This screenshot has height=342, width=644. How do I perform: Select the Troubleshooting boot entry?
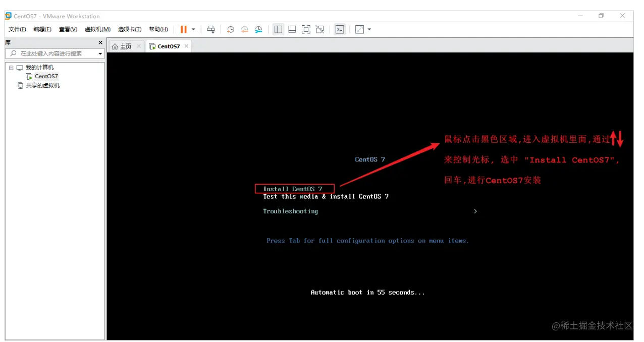pyautogui.click(x=291, y=211)
